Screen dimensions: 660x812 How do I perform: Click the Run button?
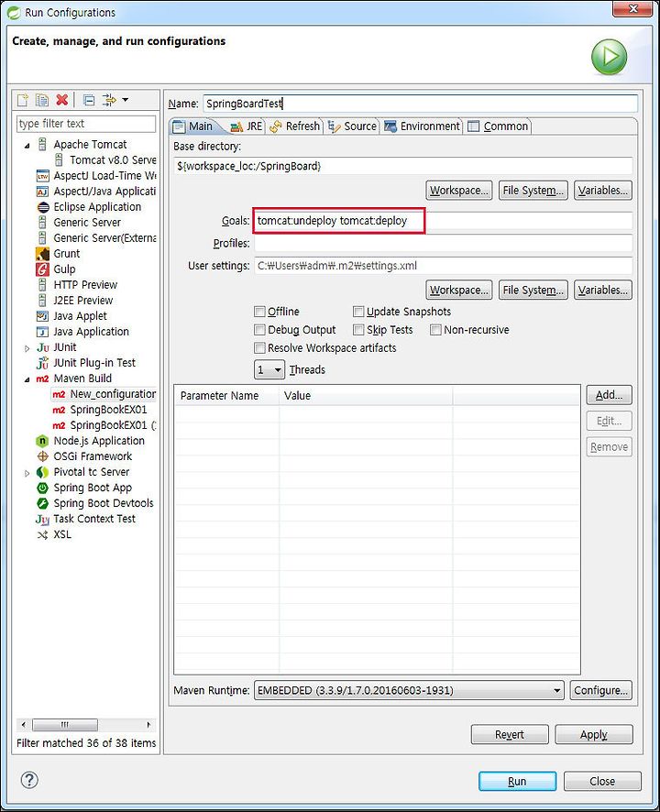tap(518, 781)
